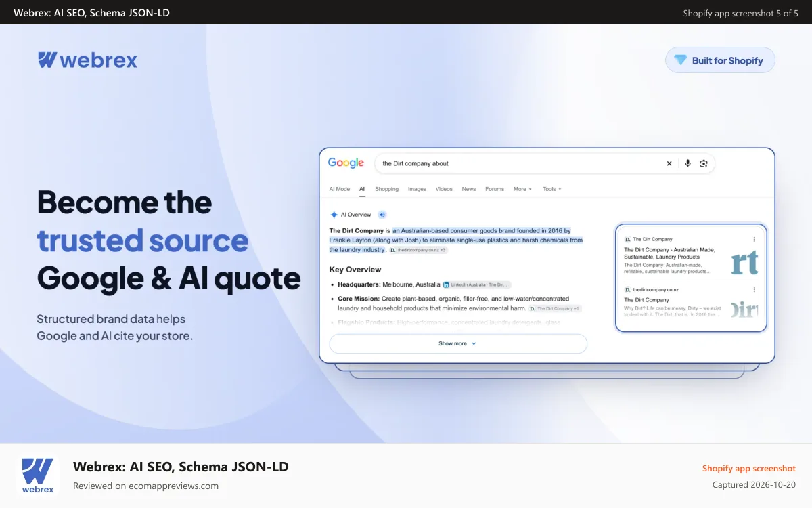Click the 'rt' thumbnail image in first result

(x=744, y=261)
